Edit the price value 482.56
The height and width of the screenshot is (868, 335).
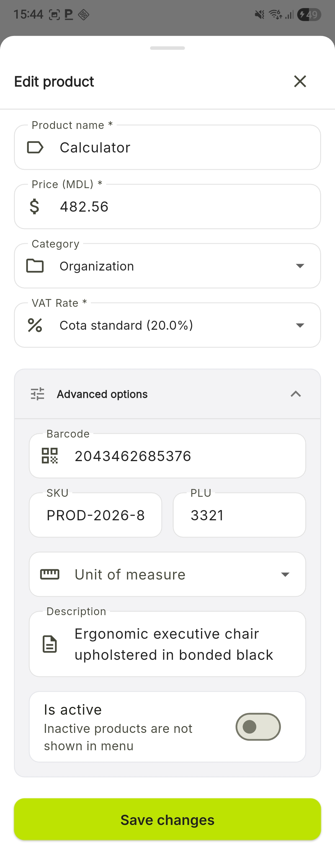182,207
